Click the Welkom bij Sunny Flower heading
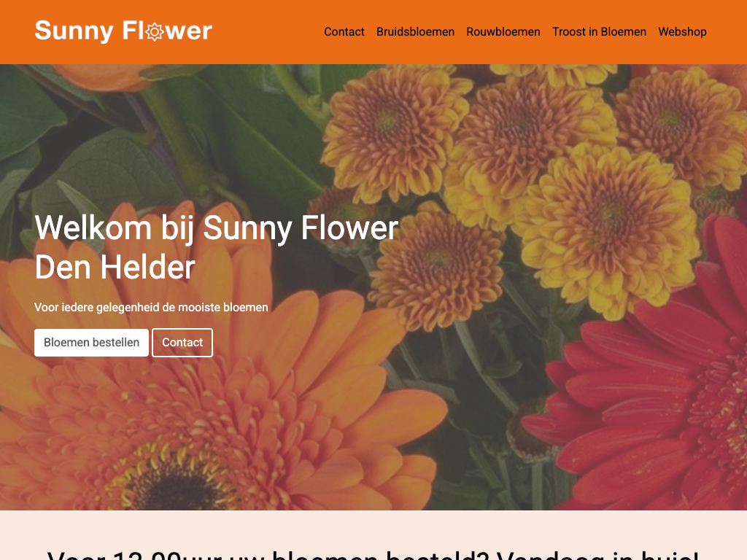Screen dimensions: 747x560 coord(217,227)
